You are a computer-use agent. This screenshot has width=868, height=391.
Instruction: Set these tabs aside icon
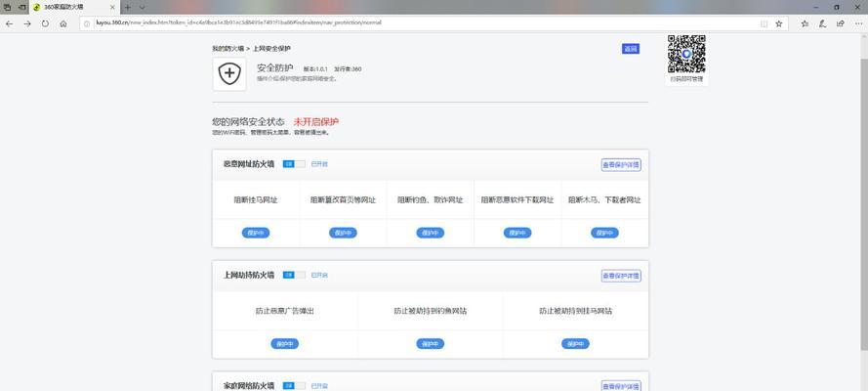[22, 7]
